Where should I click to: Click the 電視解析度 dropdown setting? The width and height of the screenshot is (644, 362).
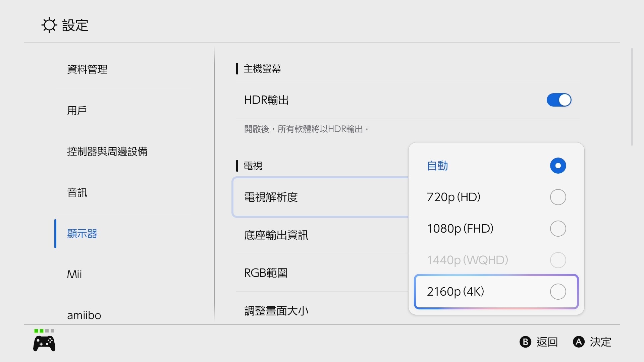[320, 197]
